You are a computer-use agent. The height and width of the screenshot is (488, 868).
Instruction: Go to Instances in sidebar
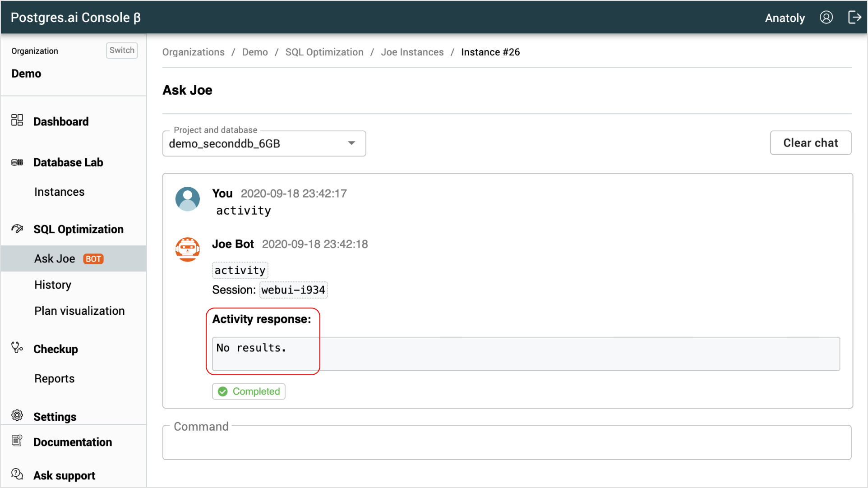point(60,192)
